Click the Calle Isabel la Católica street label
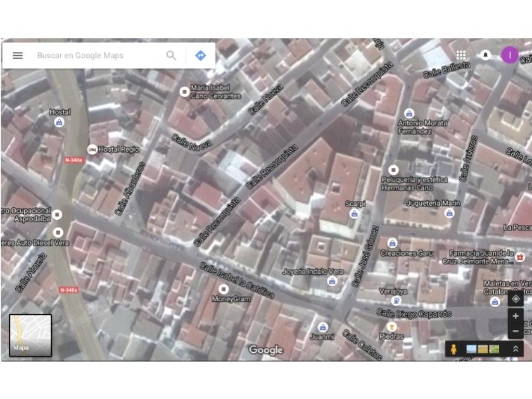This screenshot has height=399, width=532. [236, 280]
